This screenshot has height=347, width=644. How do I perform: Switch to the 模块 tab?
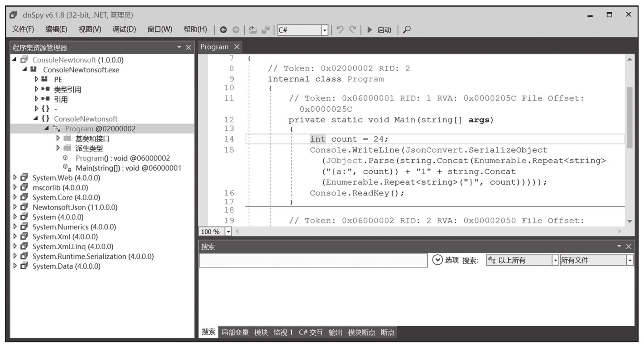[x=261, y=333]
